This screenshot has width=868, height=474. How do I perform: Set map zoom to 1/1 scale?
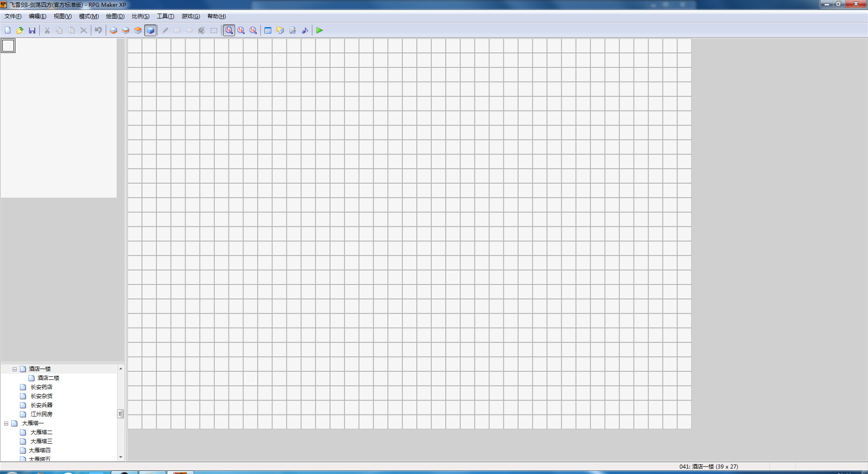pos(229,30)
